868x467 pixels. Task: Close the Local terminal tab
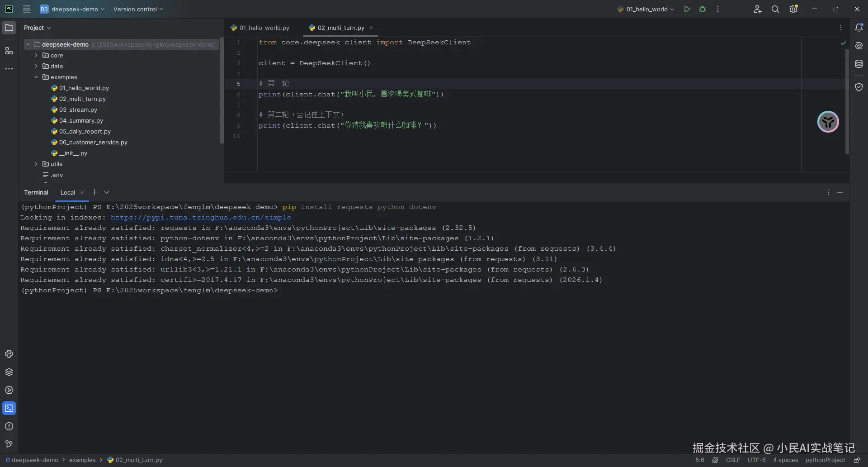(82, 193)
